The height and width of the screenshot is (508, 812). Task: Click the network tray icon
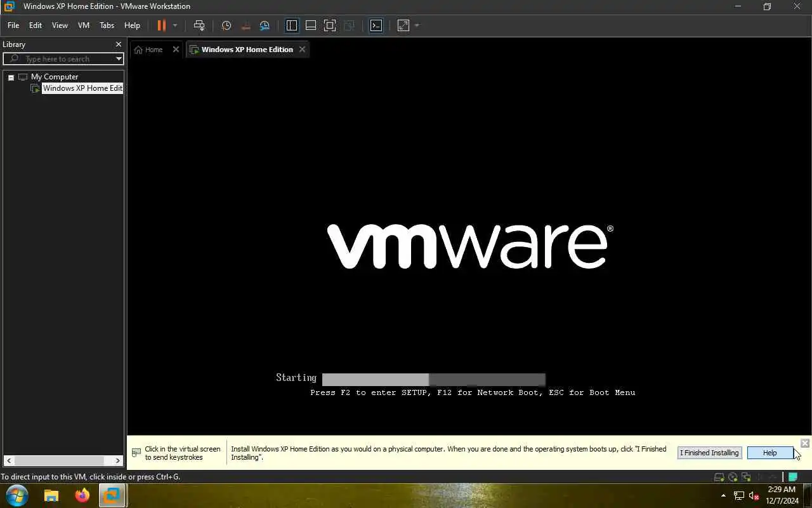point(739,495)
